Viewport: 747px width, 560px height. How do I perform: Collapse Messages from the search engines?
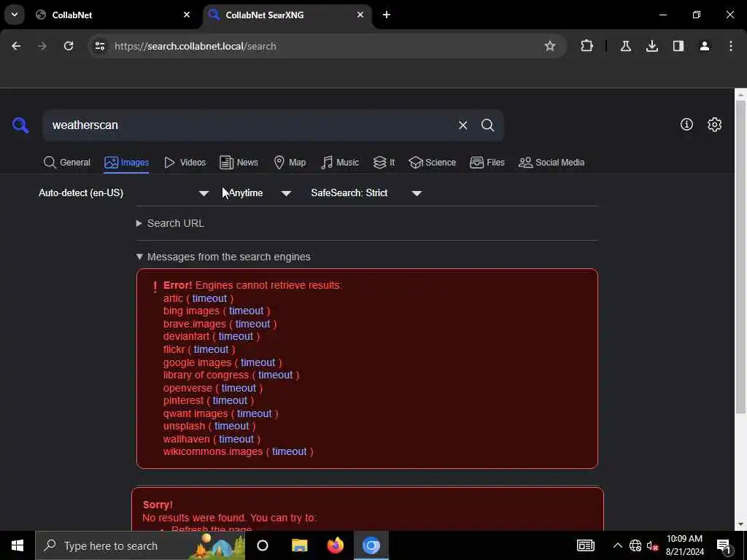pyautogui.click(x=223, y=257)
